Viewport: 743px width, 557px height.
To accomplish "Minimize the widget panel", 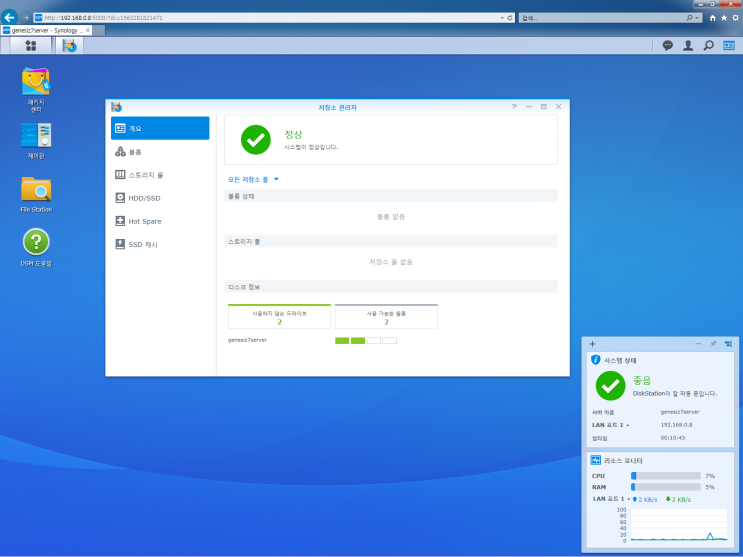I will tap(698, 344).
